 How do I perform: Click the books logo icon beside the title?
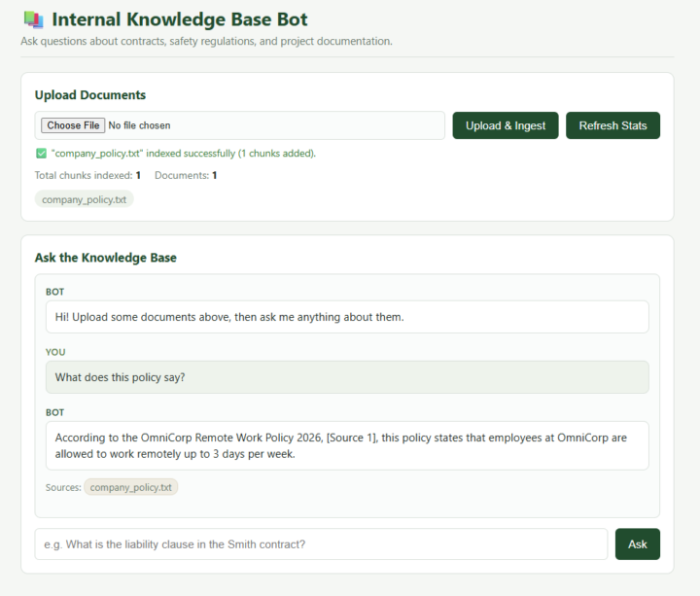coord(33,19)
